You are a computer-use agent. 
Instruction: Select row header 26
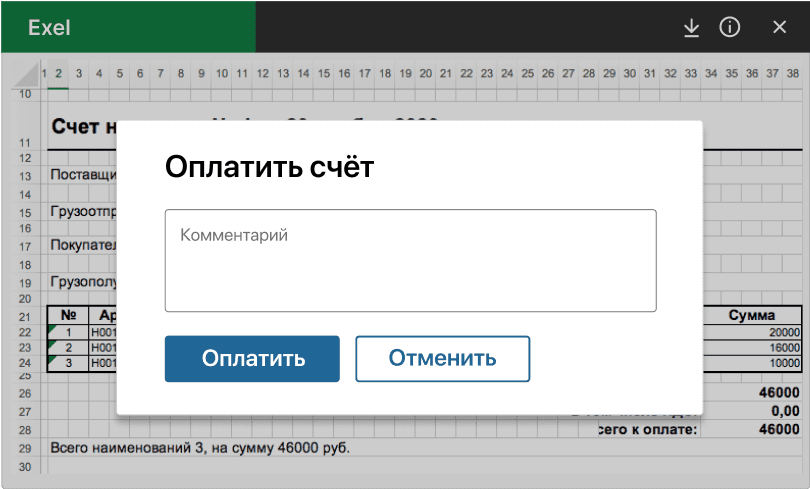click(x=25, y=393)
